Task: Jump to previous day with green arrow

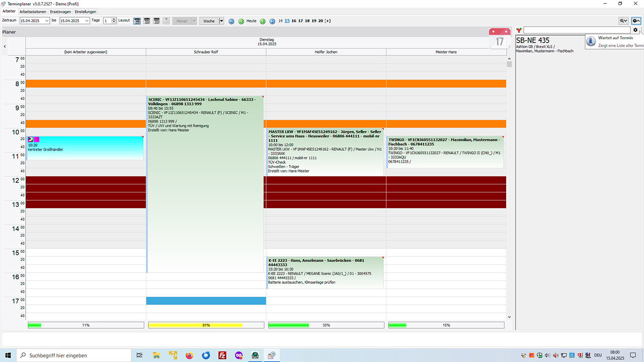Action: point(241,21)
